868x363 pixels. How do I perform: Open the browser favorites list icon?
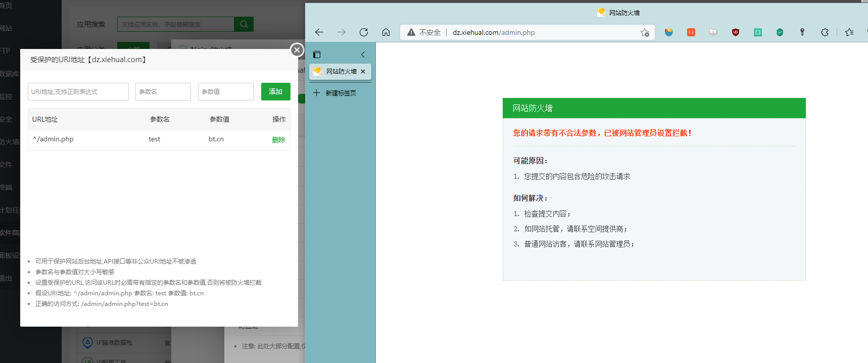click(x=849, y=32)
